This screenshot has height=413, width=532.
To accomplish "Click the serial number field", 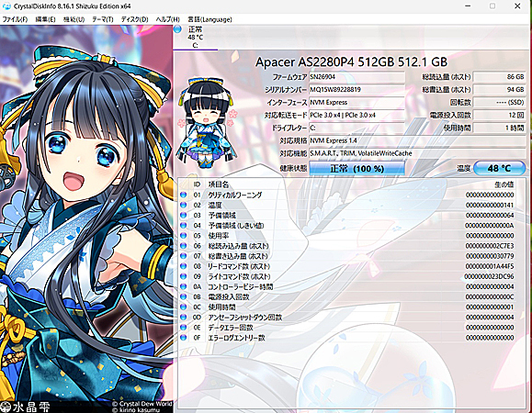I will tap(357, 89).
